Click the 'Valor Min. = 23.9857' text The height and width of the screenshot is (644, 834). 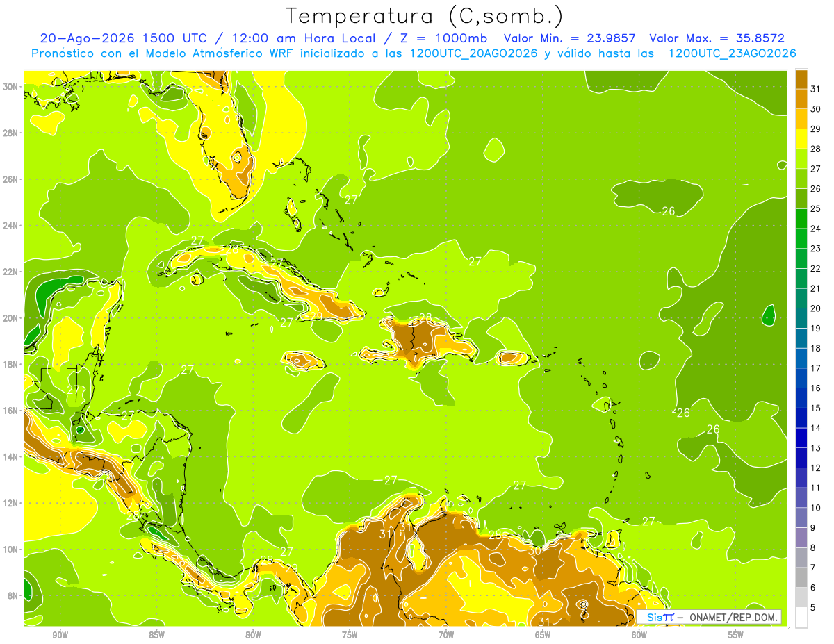pyautogui.click(x=570, y=38)
